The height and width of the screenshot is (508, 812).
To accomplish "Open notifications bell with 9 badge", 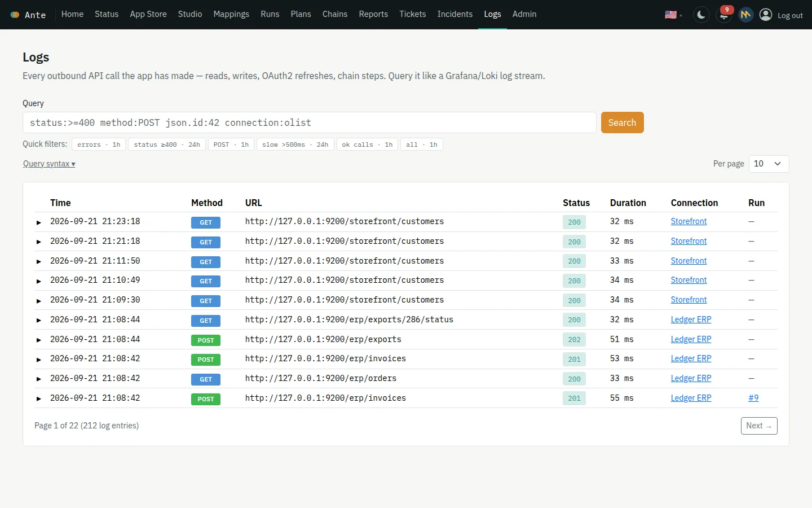I will pos(723,15).
